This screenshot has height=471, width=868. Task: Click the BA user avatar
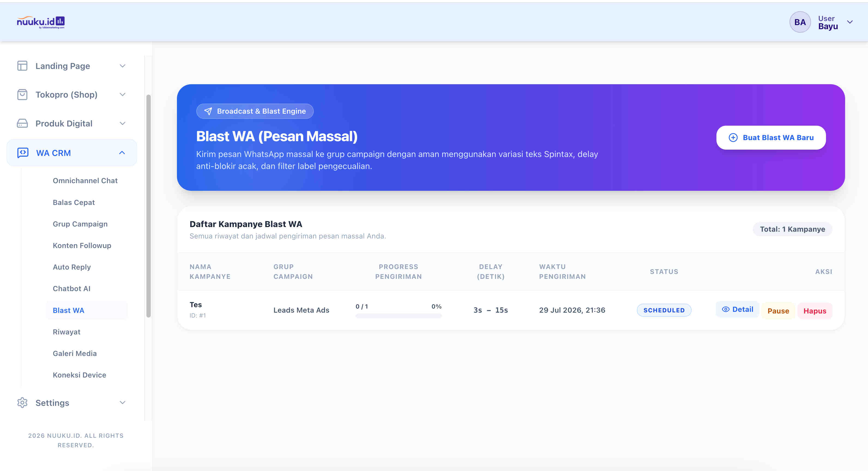800,22
